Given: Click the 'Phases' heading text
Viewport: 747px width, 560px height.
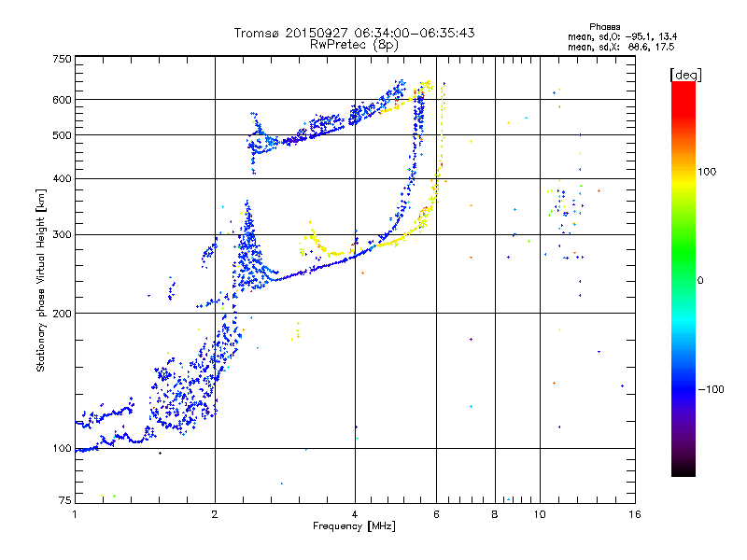Looking at the screenshot, I should click(604, 27).
